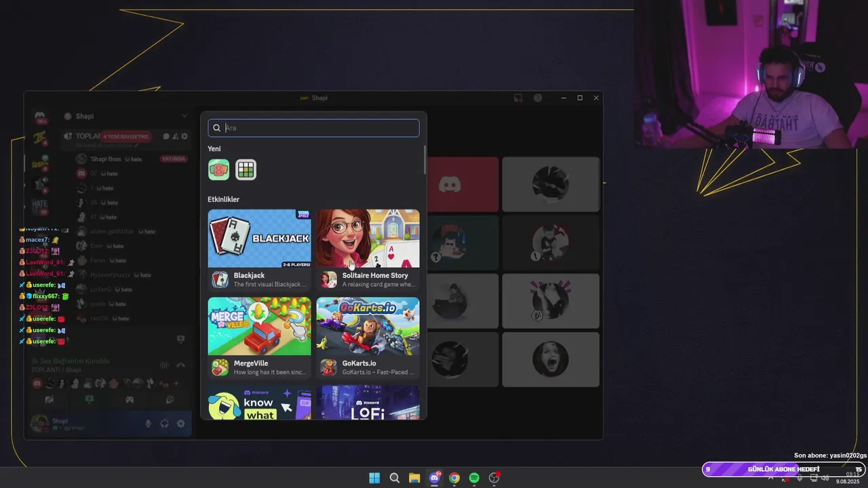This screenshot has height=488, width=868.
Task: Open Spotify from the taskbar
Action: pos(474,478)
